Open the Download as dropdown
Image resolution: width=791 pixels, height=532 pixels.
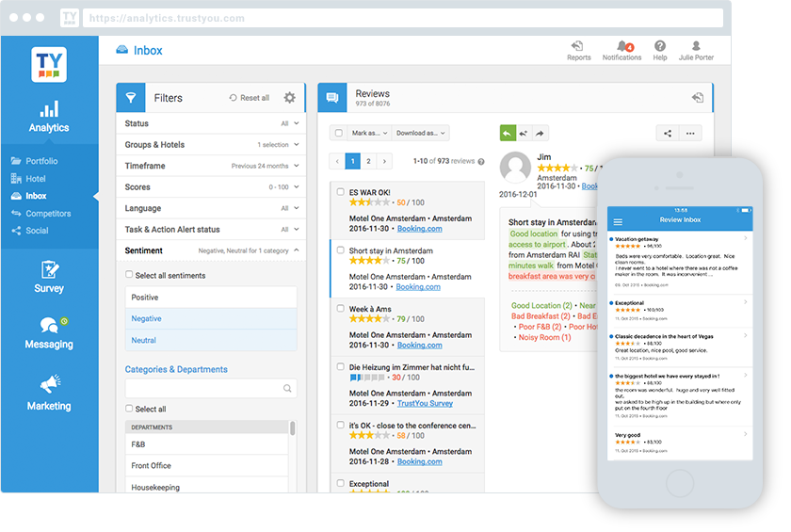pyautogui.click(x=419, y=134)
